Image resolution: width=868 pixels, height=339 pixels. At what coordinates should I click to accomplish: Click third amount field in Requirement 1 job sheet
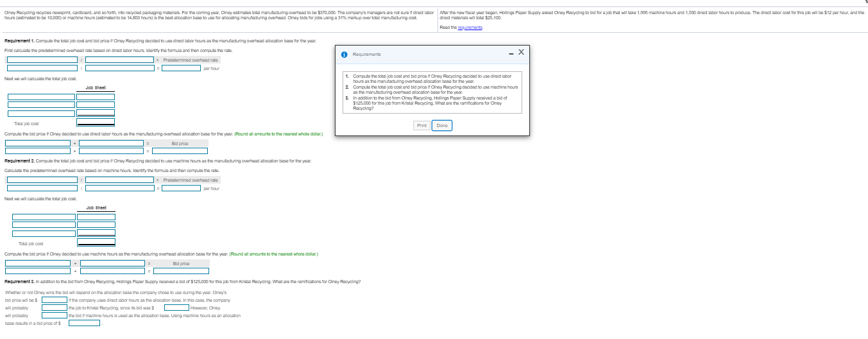coord(96,113)
